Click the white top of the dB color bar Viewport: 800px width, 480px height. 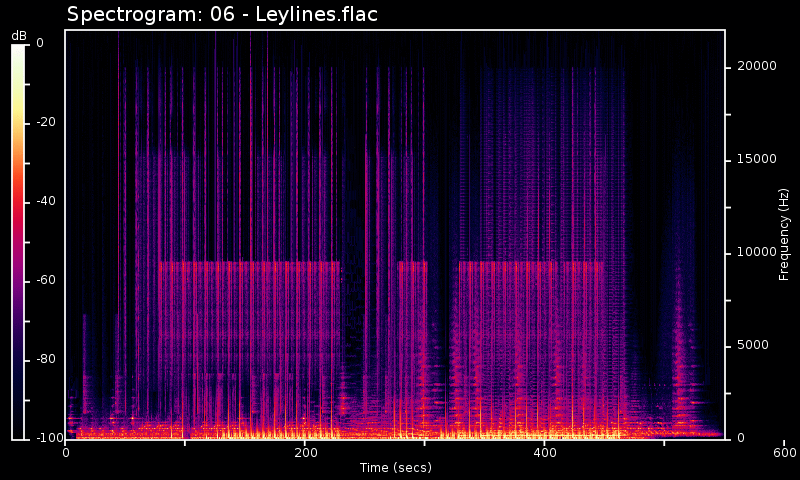coord(19,50)
